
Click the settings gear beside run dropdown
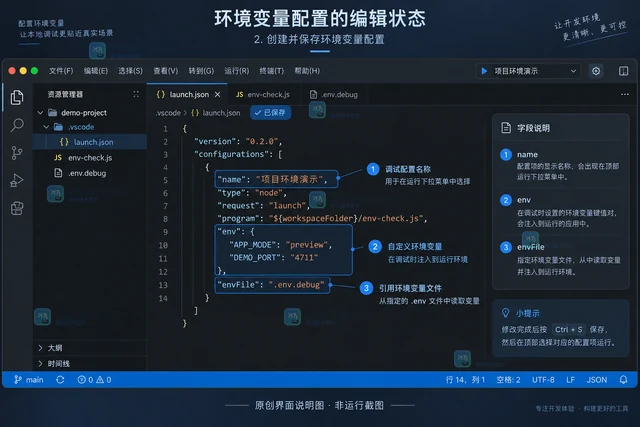tap(596, 71)
